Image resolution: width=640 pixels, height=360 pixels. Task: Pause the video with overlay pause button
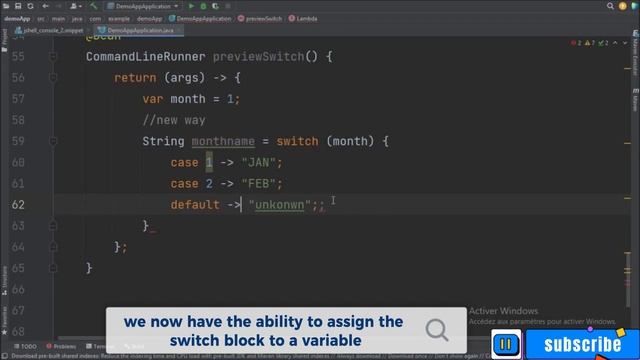(506, 344)
